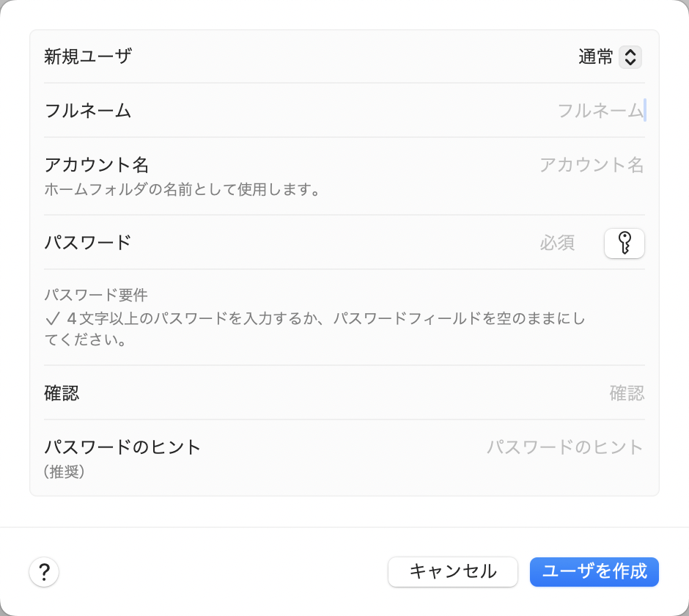Click the help question mark icon
The image size is (689, 616).
pyautogui.click(x=44, y=572)
